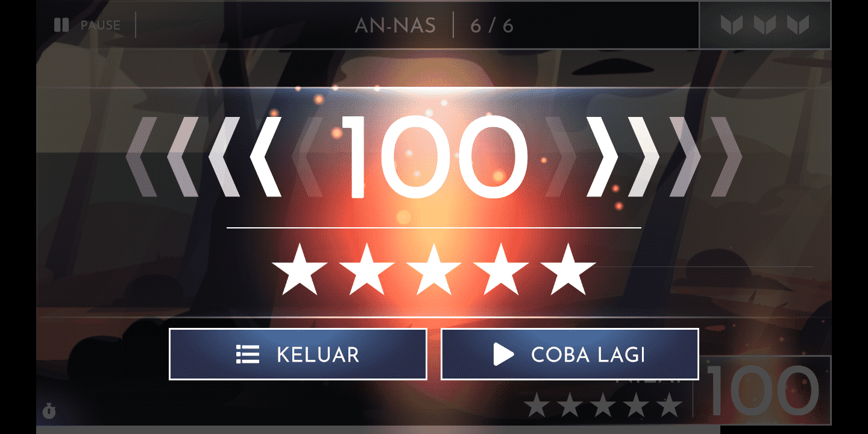Click the play triangle on Coba Lagi

click(x=503, y=354)
